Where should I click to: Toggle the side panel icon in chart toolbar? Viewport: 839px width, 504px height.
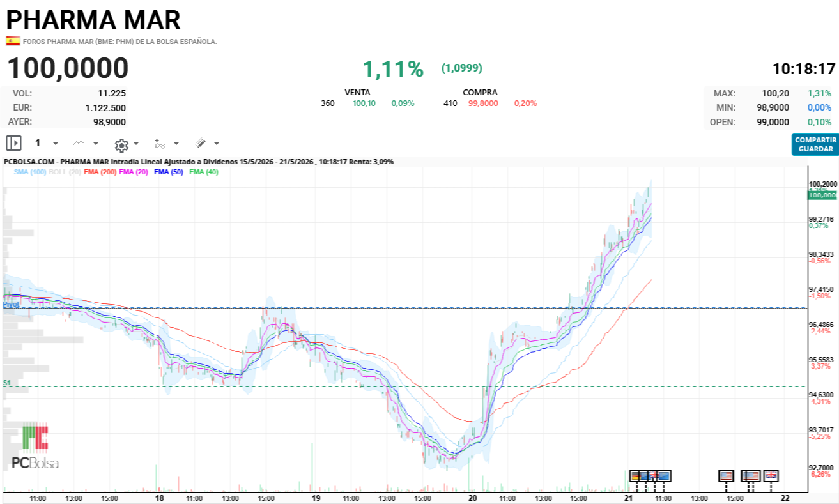[13, 143]
